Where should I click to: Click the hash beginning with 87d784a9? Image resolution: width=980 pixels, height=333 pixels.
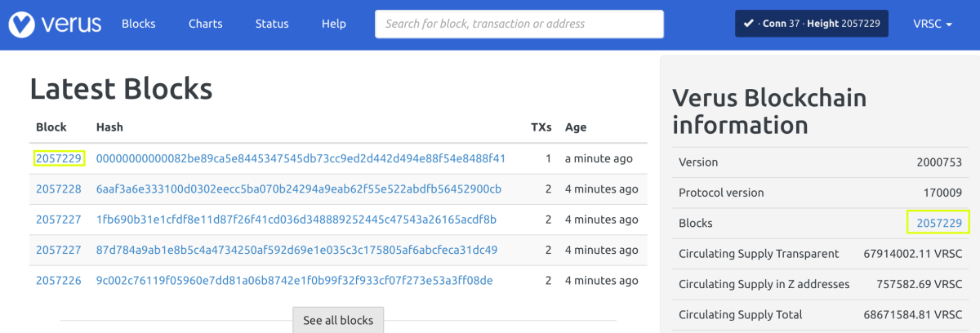point(296,250)
